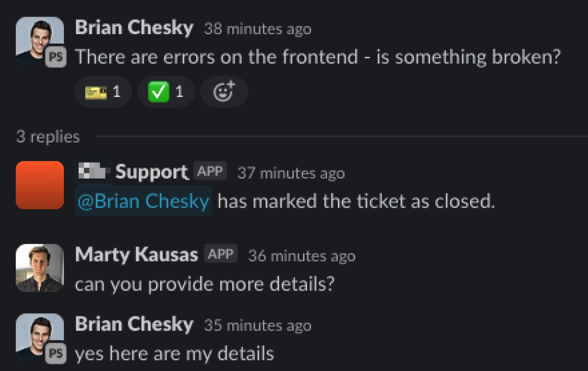Click the APP badge beside Support

[x=210, y=171]
